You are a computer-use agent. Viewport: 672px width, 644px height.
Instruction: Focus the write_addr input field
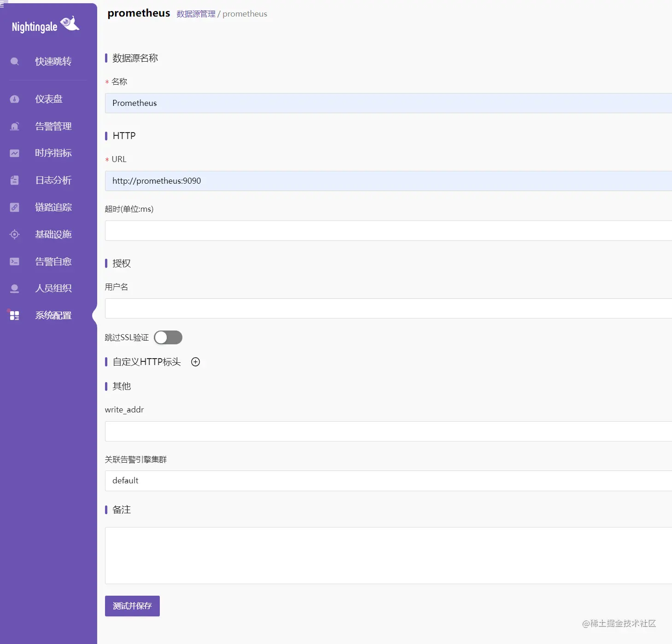click(388, 431)
